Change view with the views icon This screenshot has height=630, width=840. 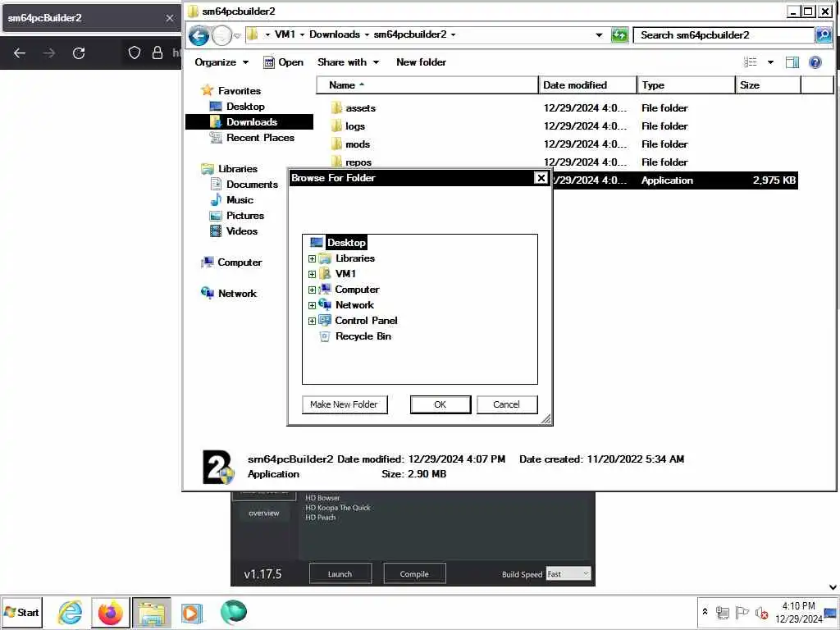tap(751, 62)
